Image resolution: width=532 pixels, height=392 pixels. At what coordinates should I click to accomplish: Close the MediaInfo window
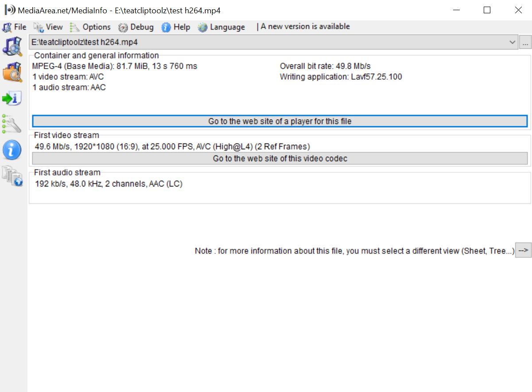(518, 10)
